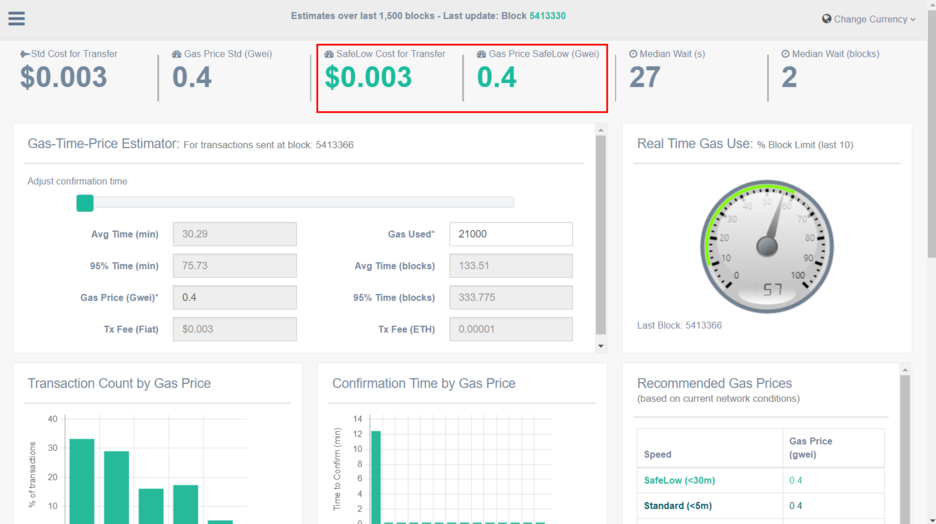The width and height of the screenshot is (936, 524).
Task: Click the Gas Price Std gauge icon
Action: 177,54
